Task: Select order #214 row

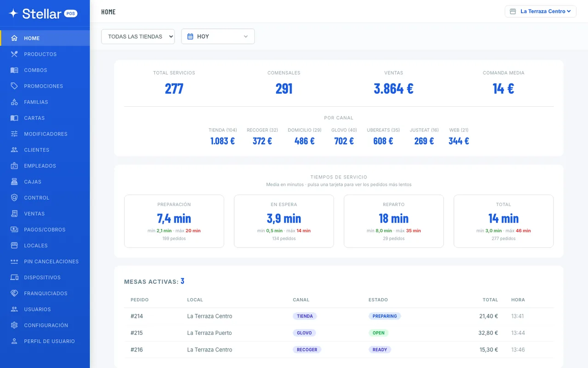Action: point(339,316)
